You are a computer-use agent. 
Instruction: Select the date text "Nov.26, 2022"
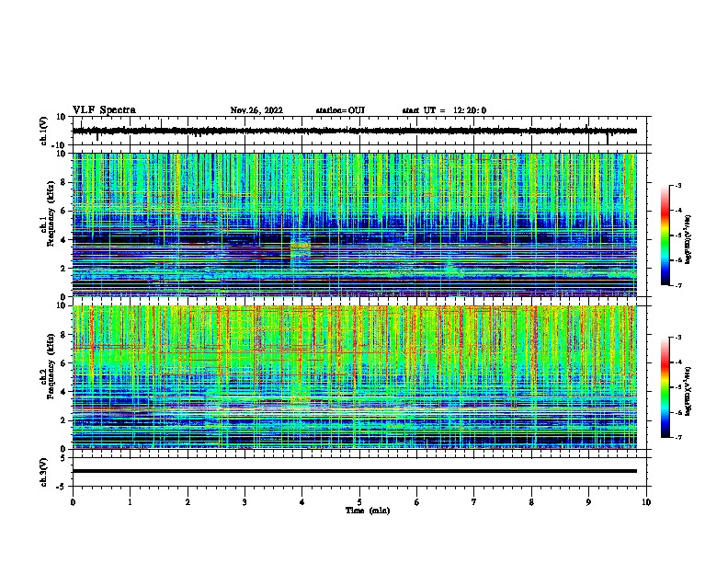click(x=256, y=110)
